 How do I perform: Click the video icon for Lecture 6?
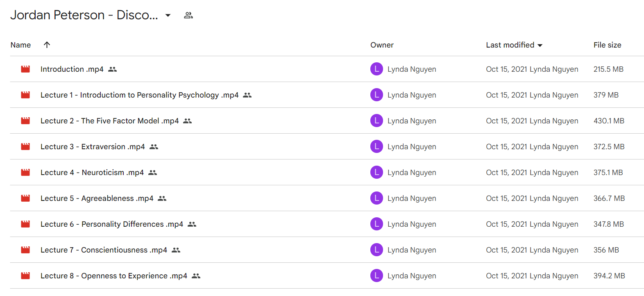pyautogui.click(x=25, y=224)
